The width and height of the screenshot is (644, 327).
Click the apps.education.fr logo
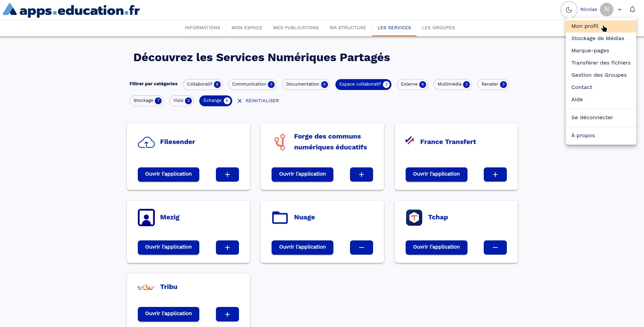(x=71, y=10)
